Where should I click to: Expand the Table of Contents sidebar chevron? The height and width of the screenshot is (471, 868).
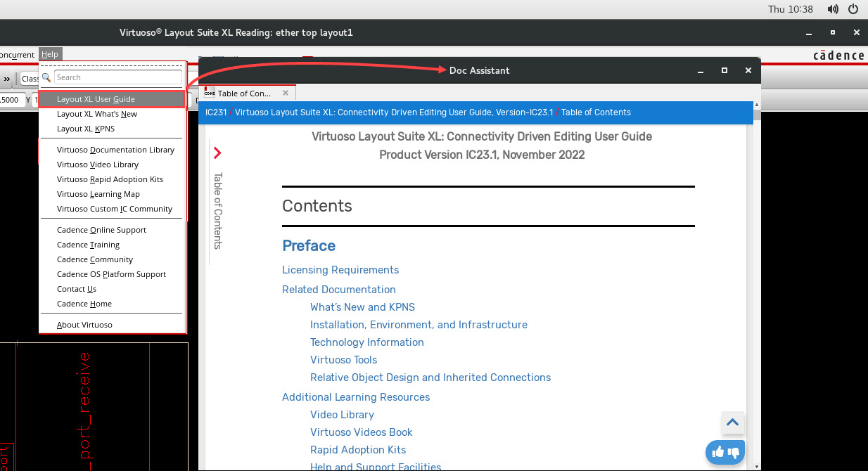217,153
